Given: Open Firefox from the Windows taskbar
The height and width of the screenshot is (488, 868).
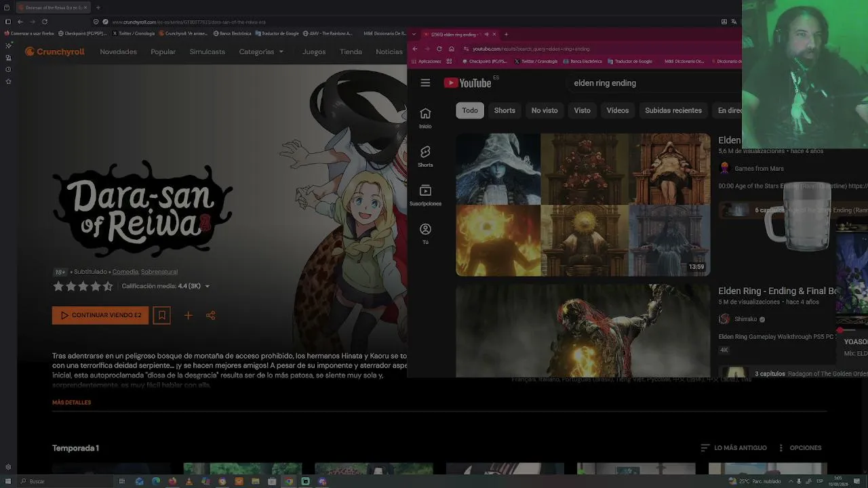Looking at the screenshot, I should [x=172, y=481].
